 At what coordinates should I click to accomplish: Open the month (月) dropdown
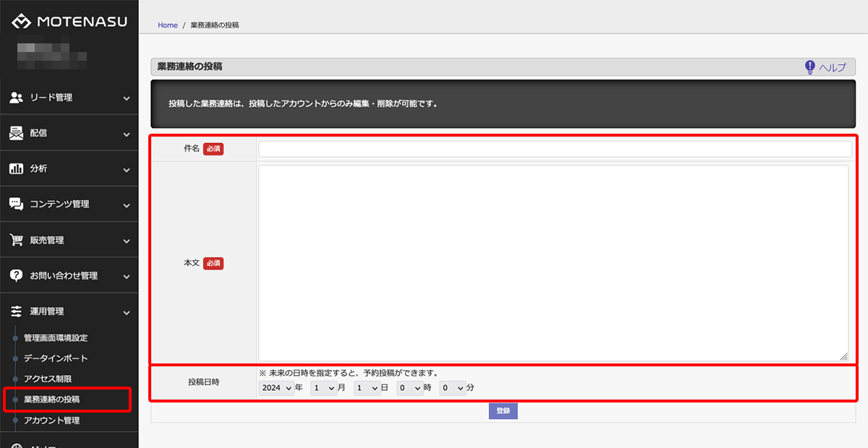pos(323,388)
